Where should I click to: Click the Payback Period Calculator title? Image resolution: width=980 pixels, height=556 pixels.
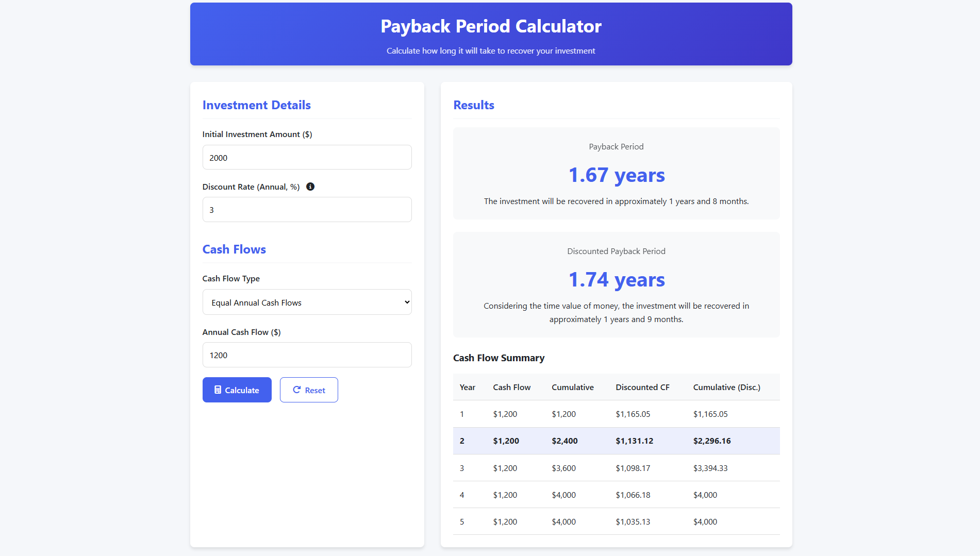pos(491,26)
